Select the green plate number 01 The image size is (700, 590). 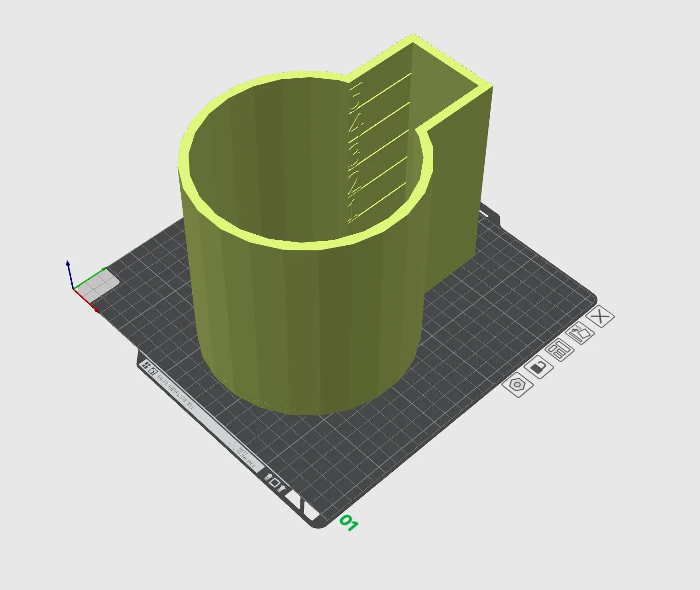click(348, 523)
